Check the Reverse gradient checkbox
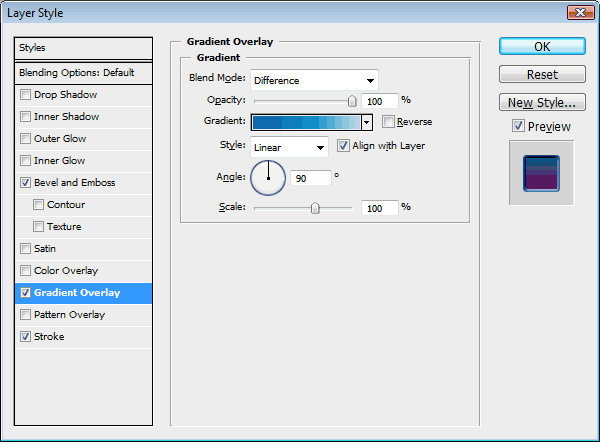The width and height of the screenshot is (600, 442). (388, 122)
